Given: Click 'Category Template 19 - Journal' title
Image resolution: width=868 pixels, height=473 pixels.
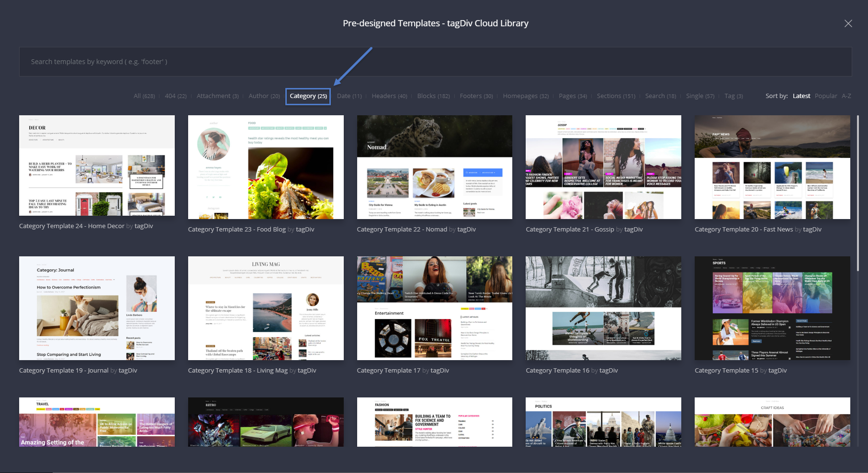Looking at the screenshot, I should click(x=64, y=371).
